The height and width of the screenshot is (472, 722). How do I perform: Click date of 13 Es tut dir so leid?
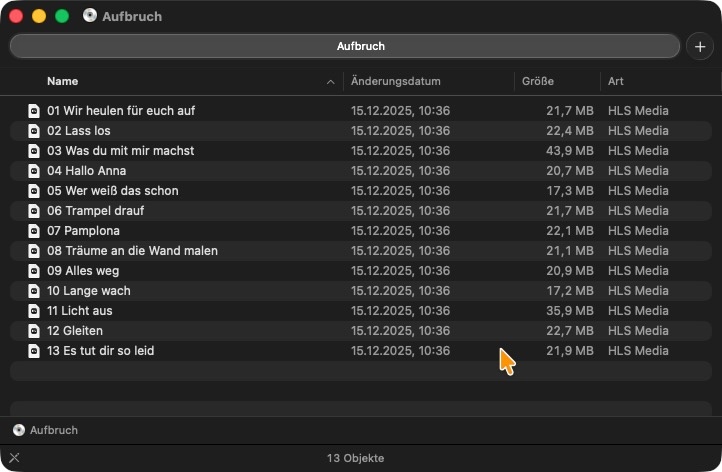400,351
